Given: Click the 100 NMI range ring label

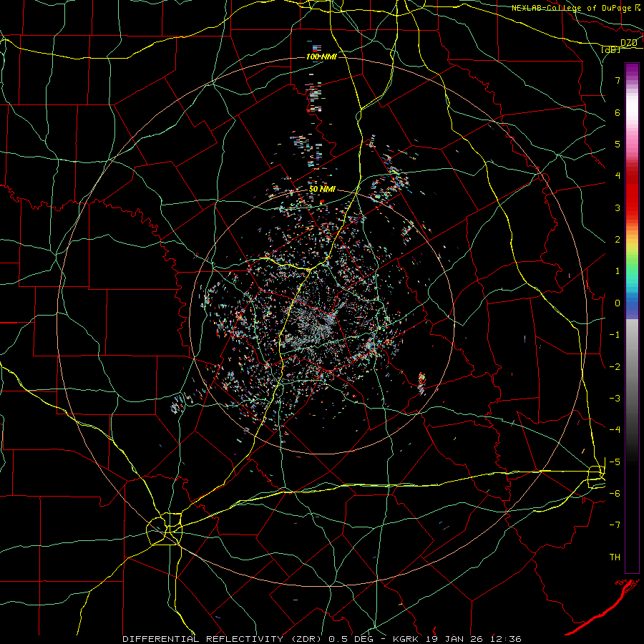Looking at the screenshot, I should click(x=321, y=57).
